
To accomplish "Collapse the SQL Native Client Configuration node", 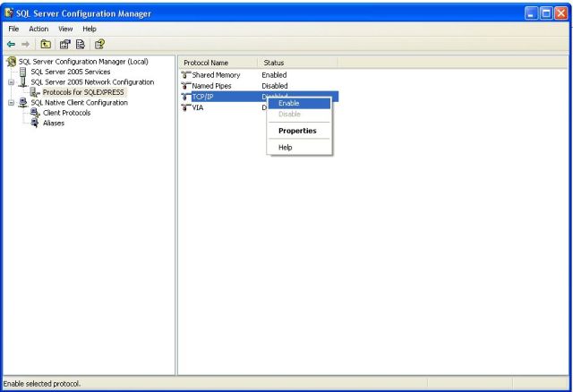I will point(12,103).
